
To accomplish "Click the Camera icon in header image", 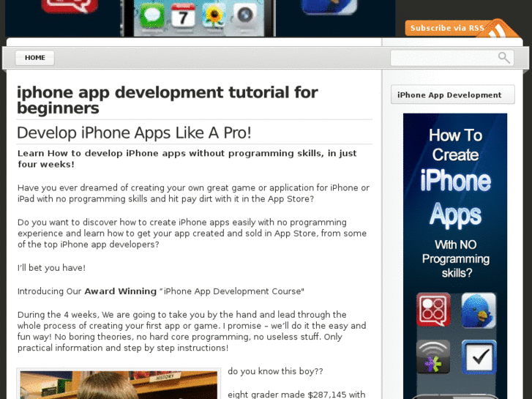I will click(244, 15).
